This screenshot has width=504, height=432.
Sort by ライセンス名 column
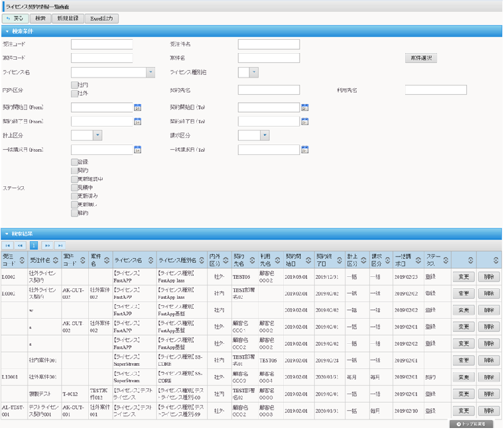(151, 260)
